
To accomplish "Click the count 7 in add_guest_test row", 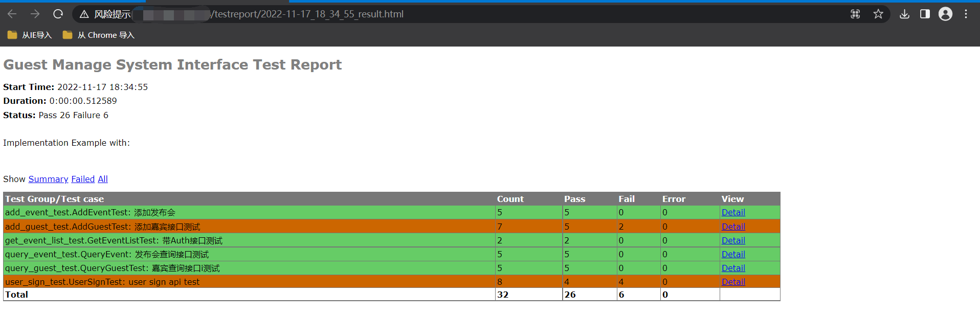I will 500,227.
